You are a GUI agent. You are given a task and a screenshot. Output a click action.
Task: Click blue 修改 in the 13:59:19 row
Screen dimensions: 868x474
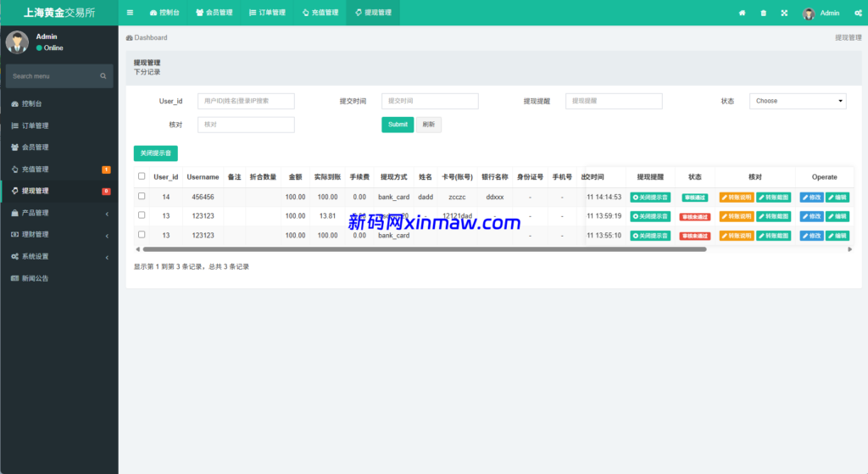coord(811,216)
